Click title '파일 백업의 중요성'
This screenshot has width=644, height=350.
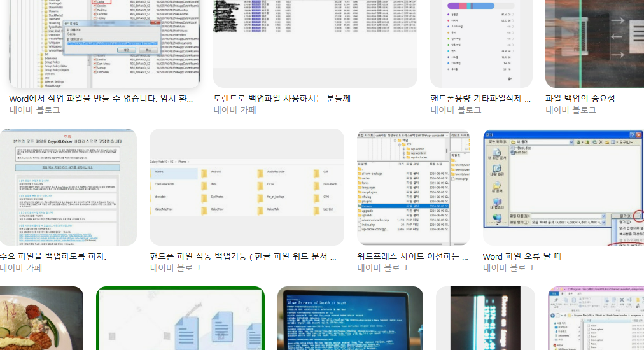[580, 99]
